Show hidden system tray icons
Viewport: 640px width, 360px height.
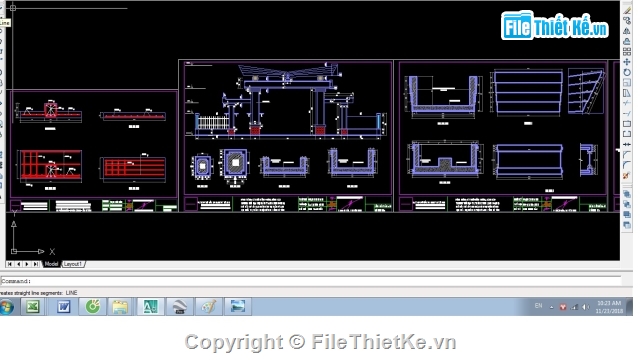point(552,307)
